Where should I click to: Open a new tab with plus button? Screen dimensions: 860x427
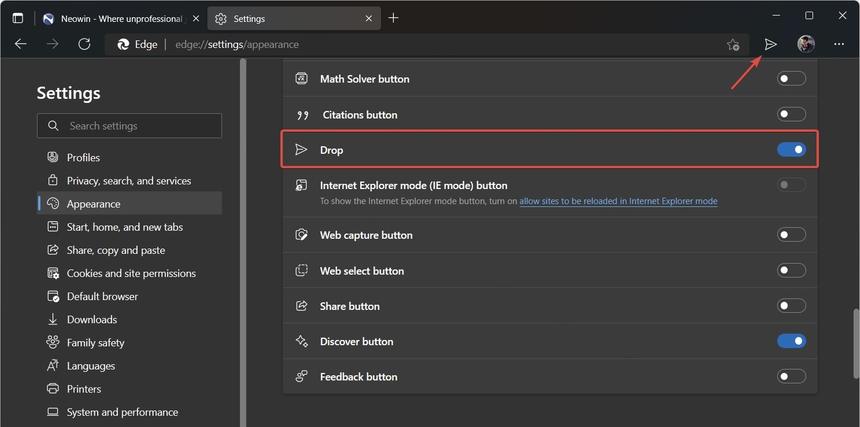coord(393,17)
